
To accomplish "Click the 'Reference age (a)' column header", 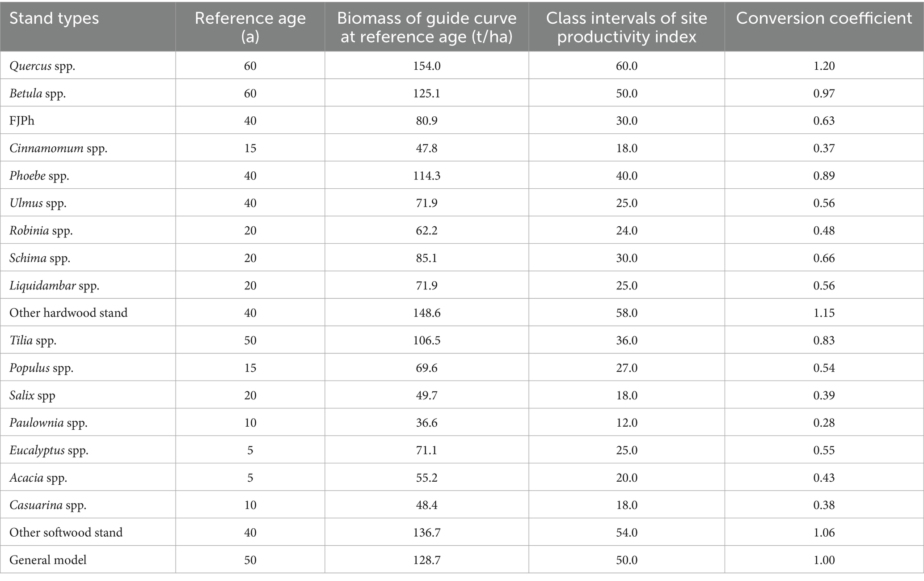I will tap(250, 27).
